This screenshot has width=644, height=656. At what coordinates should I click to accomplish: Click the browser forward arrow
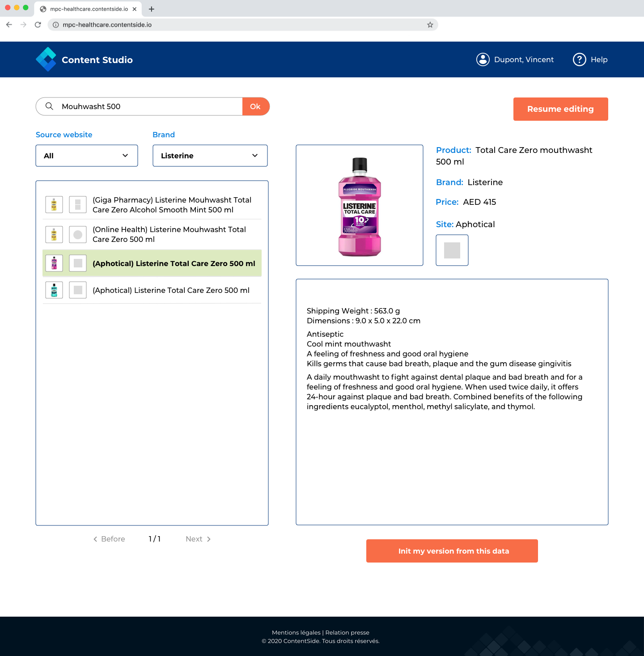pyautogui.click(x=23, y=25)
